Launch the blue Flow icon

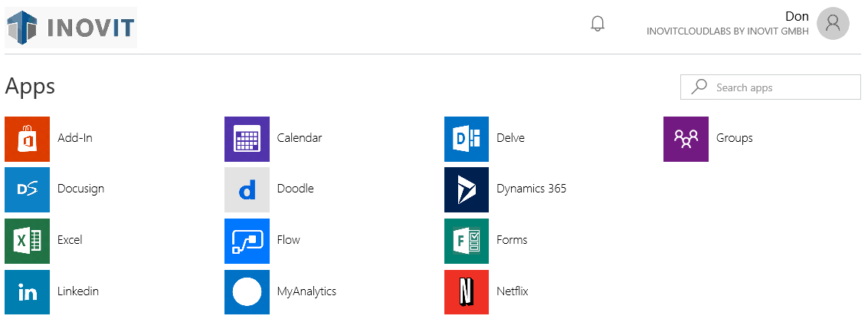coord(247,241)
